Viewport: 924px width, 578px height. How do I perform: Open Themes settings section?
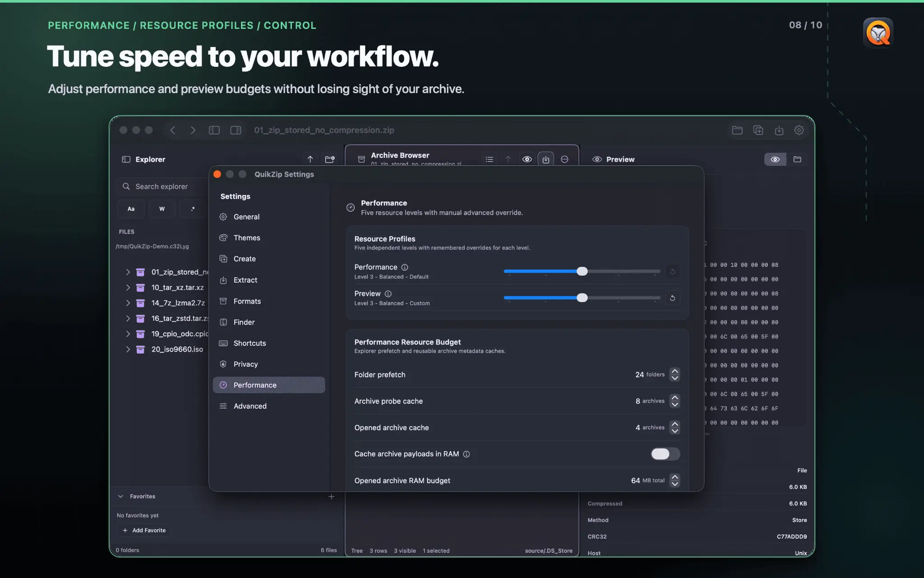pyautogui.click(x=269, y=238)
